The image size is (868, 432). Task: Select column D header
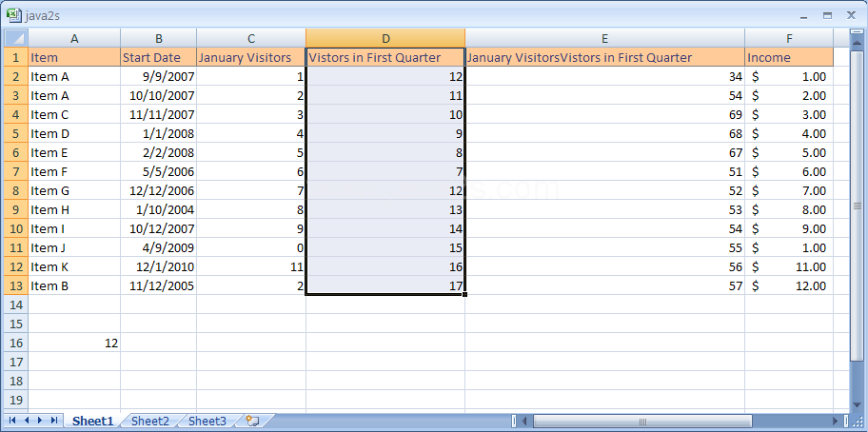coord(385,38)
